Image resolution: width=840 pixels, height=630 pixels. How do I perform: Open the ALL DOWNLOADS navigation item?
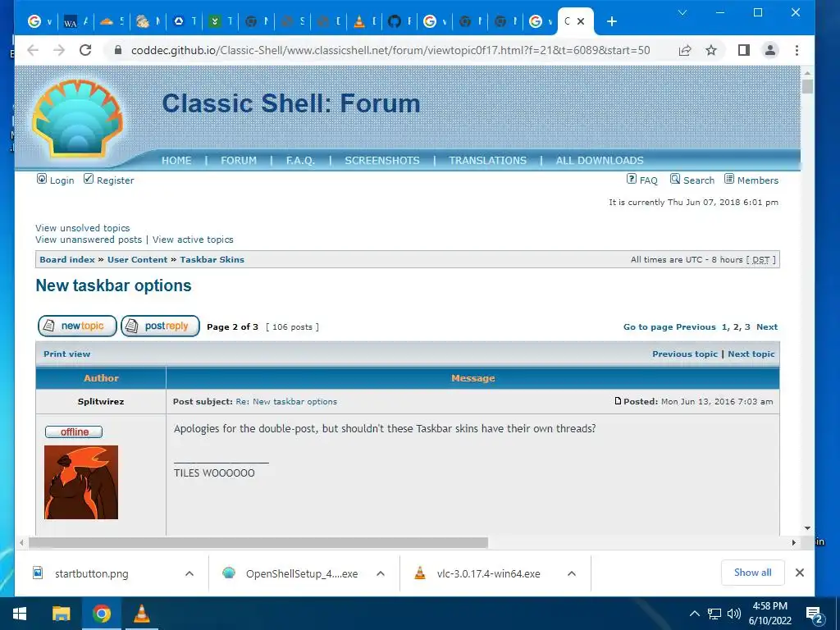click(600, 160)
